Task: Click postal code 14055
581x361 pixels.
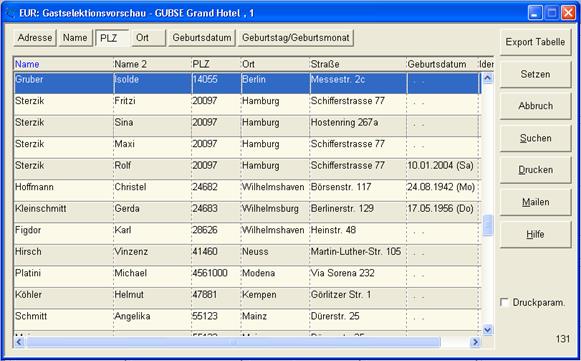Action: tap(205, 79)
